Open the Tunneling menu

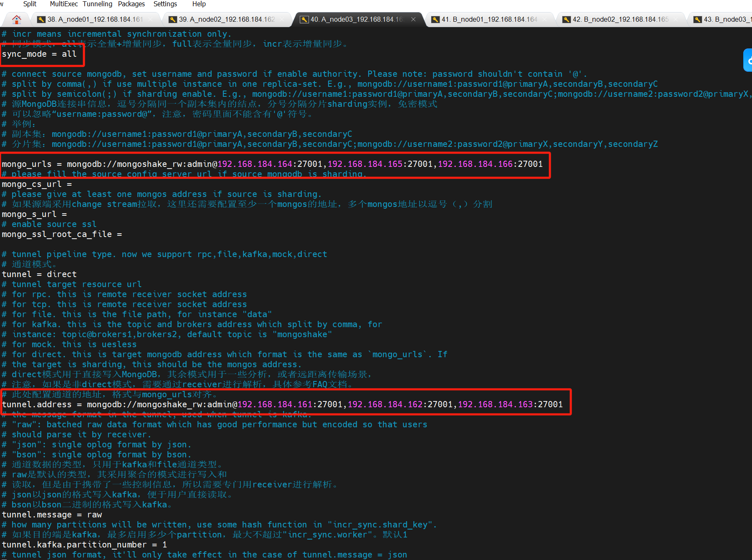[x=98, y=4]
